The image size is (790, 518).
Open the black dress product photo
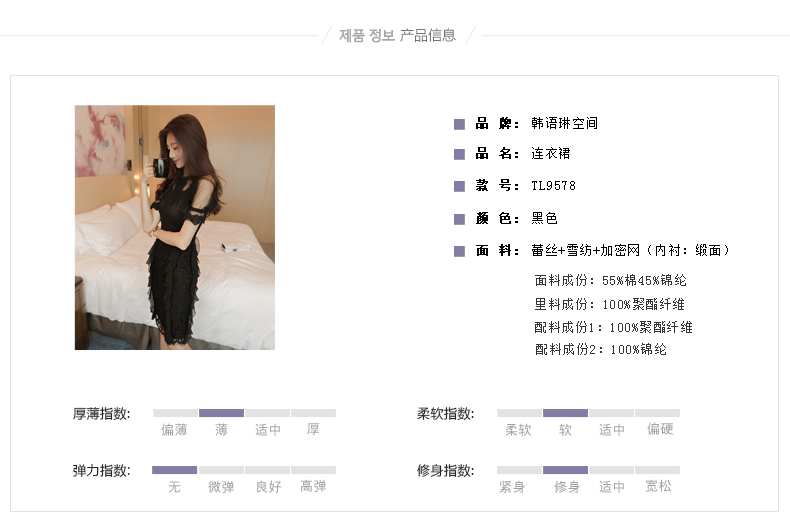[x=175, y=227]
